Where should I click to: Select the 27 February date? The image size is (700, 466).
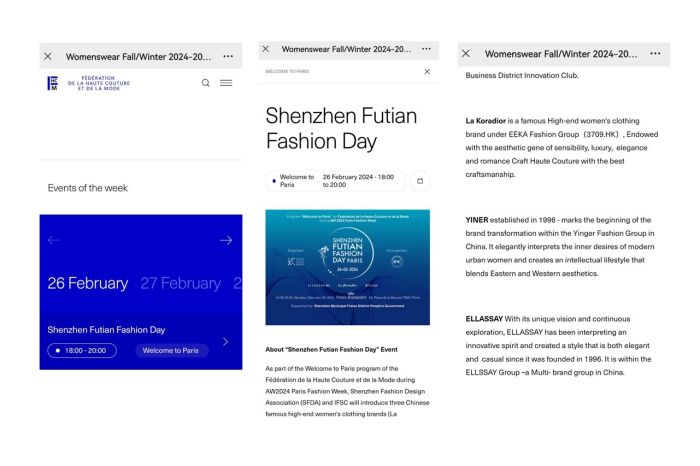click(x=180, y=283)
